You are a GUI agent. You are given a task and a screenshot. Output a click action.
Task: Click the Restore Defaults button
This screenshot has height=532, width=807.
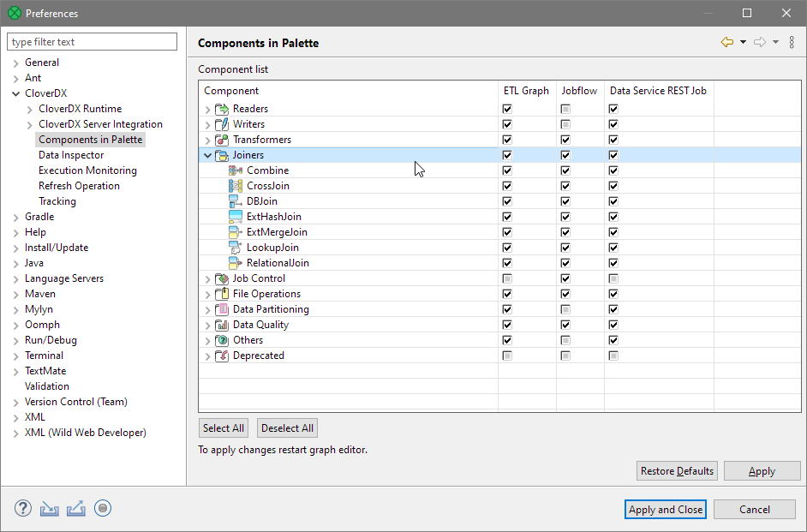(x=676, y=470)
